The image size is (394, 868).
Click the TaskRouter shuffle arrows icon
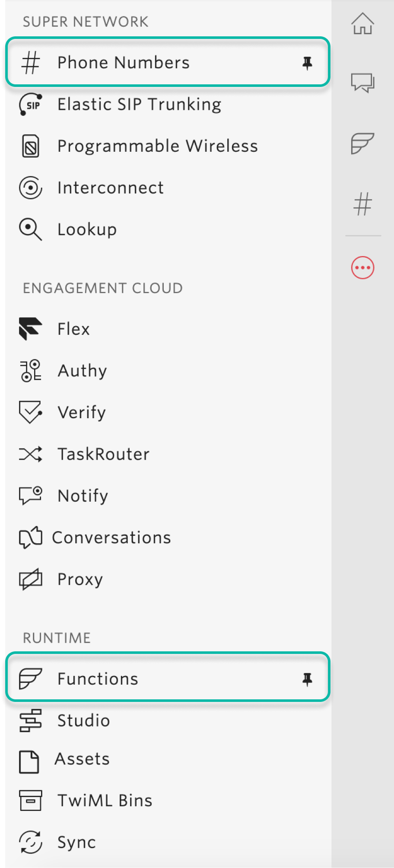click(31, 454)
